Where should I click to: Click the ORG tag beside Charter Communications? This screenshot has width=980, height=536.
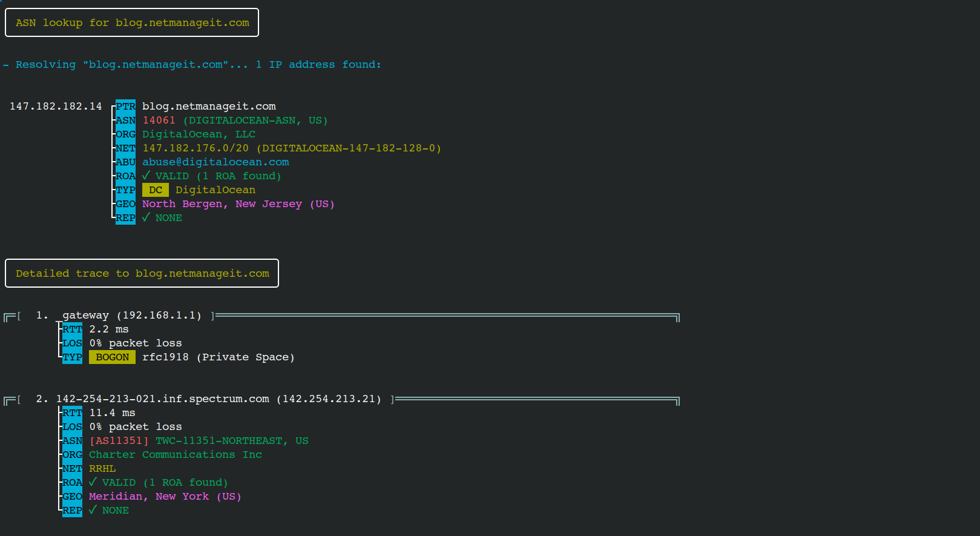coord(72,455)
